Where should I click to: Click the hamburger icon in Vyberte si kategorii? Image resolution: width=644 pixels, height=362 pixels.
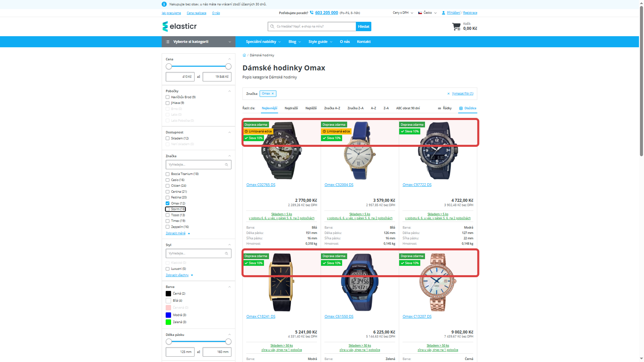coord(168,42)
